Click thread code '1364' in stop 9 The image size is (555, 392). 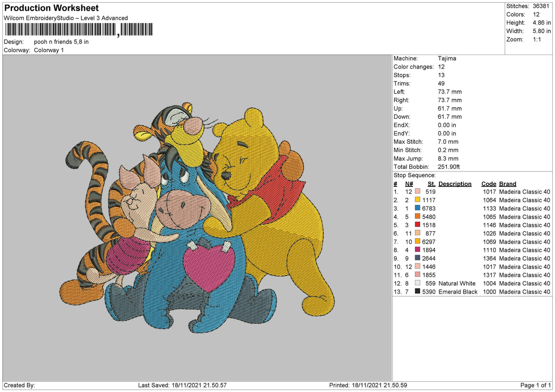click(488, 258)
